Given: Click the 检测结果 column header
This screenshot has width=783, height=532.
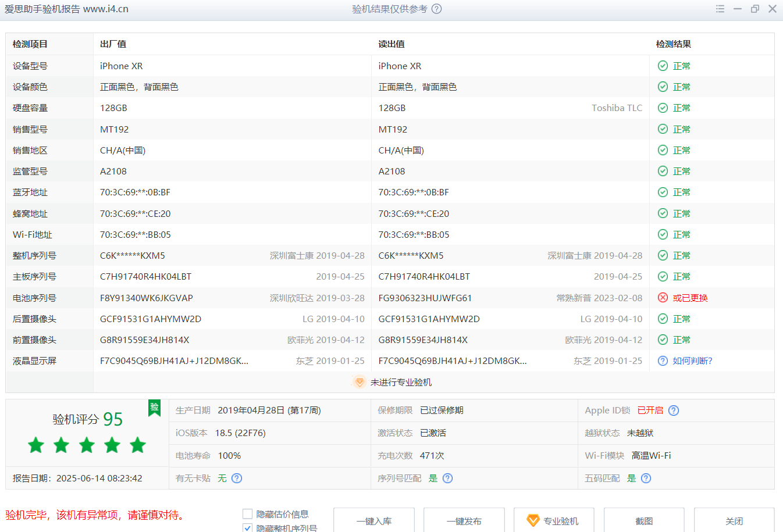Looking at the screenshot, I should click(674, 44).
